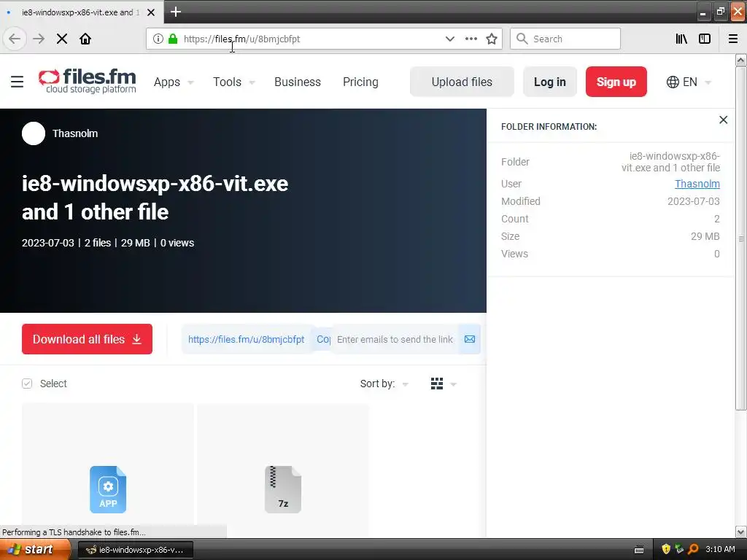This screenshot has height=560, width=747.
Task: Show site information icon in address bar
Action: (x=158, y=39)
